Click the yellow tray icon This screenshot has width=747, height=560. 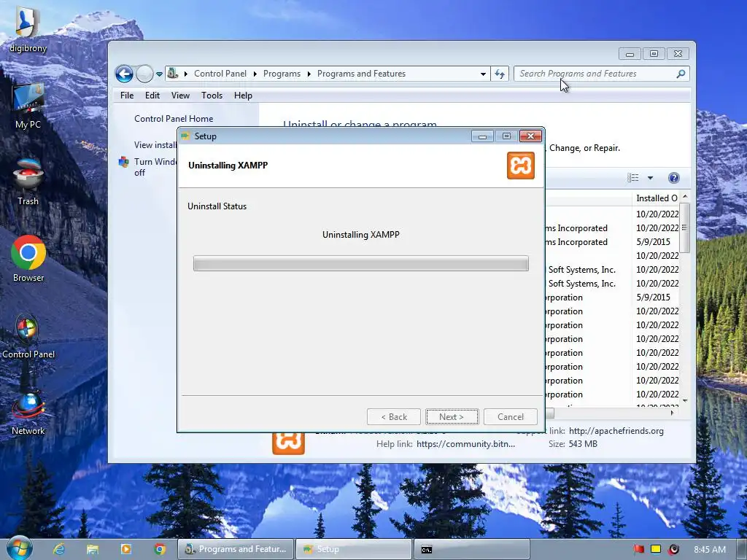656,549
